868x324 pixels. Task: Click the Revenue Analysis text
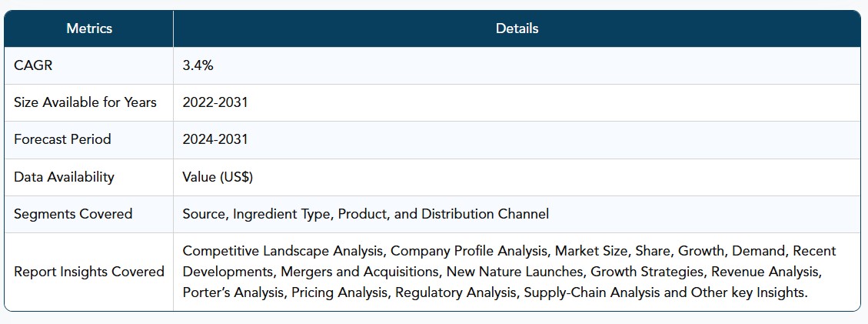click(766, 272)
